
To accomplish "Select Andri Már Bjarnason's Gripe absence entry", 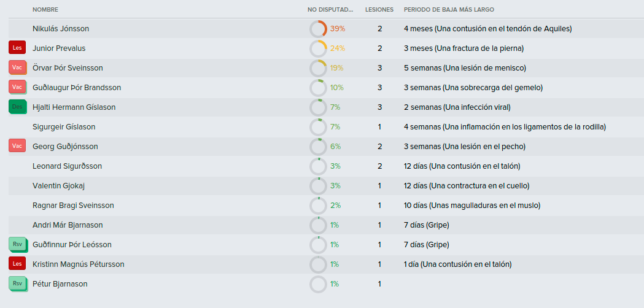I will [x=426, y=225].
